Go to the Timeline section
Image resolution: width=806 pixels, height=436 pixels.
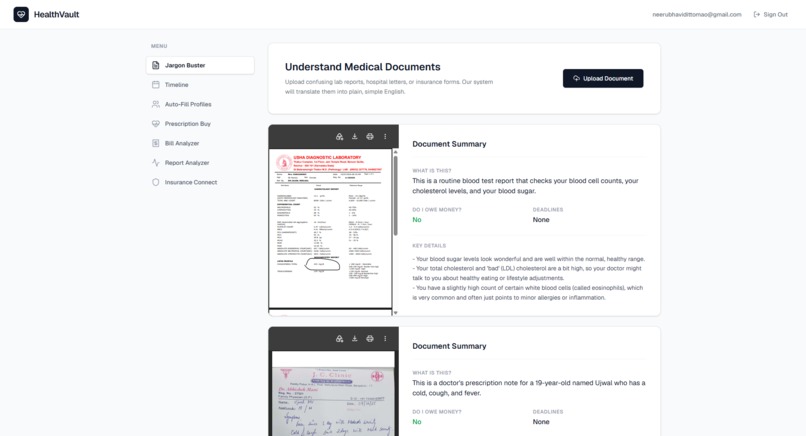tap(200, 85)
